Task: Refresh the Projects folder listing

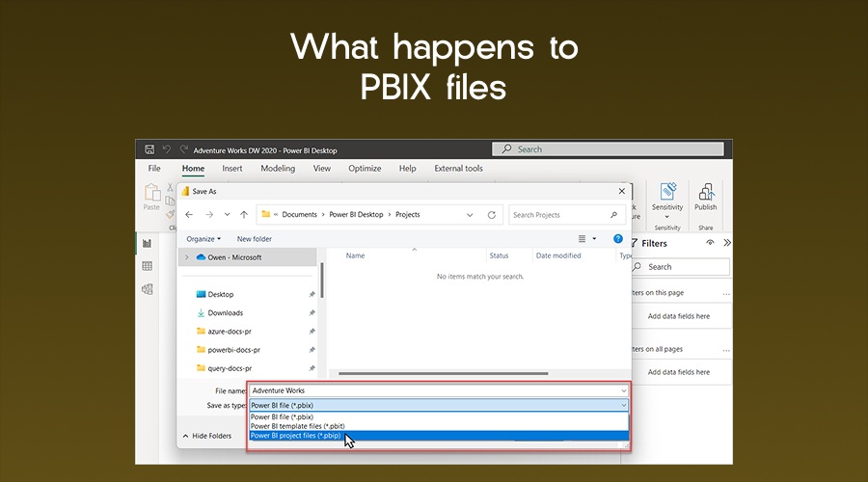Action: 492,215
